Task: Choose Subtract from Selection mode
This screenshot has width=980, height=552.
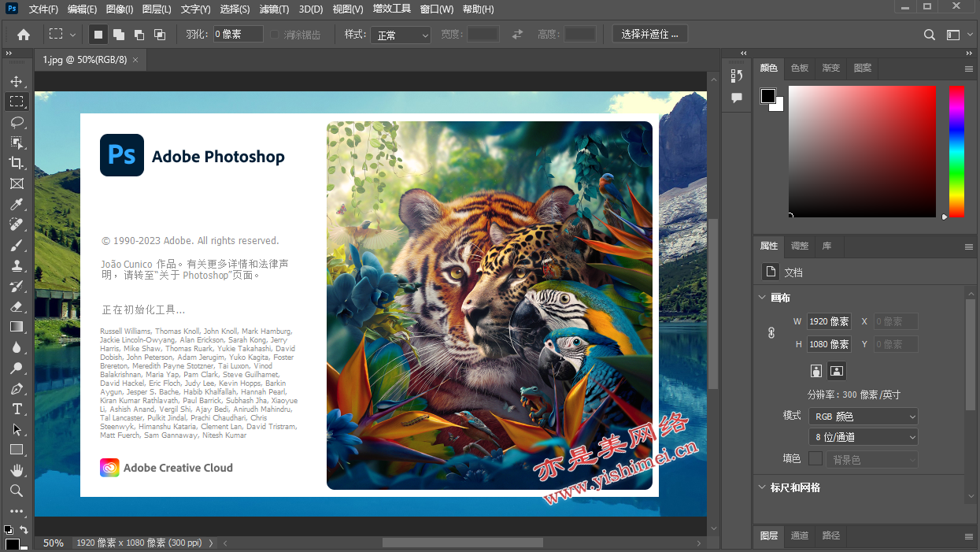Action: coord(139,35)
